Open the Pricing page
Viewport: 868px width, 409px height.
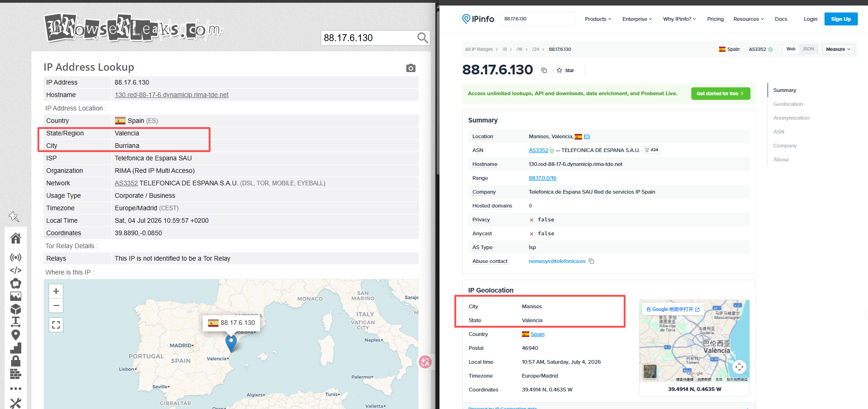pos(715,19)
